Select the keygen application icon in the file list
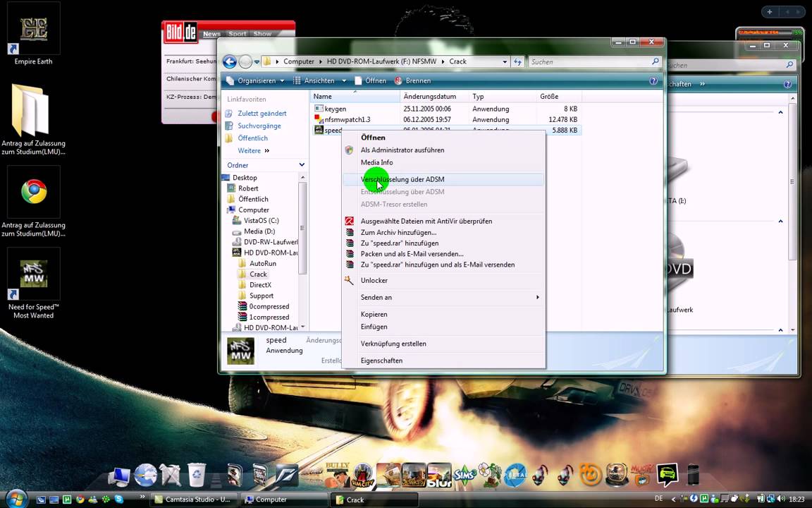Image resolution: width=812 pixels, height=508 pixels. pos(319,109)
